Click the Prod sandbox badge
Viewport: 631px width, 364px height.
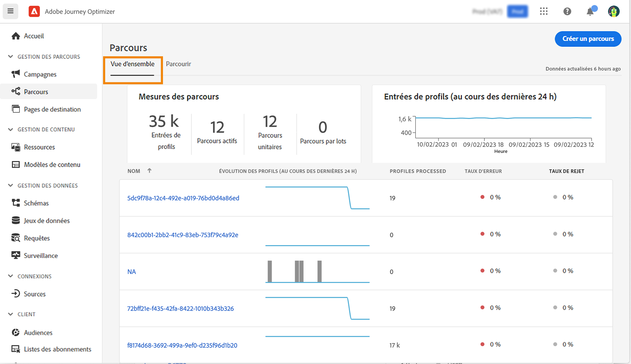(x=517, y=12)
